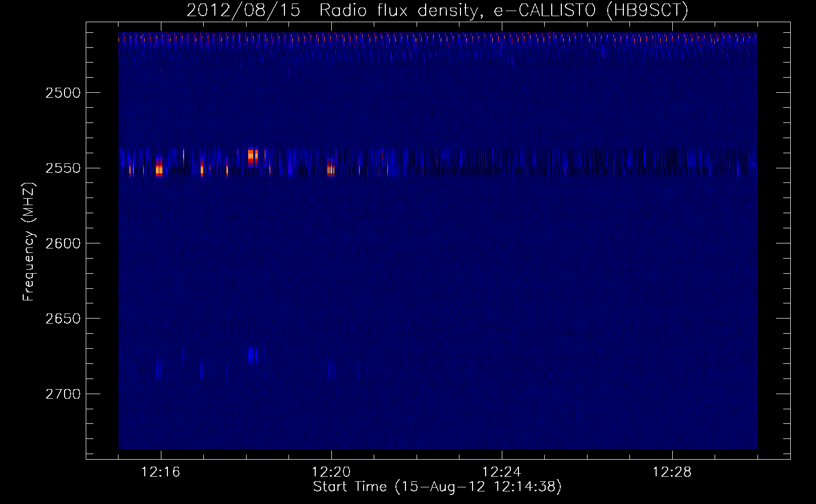Click the 12:16 time axis label

coord(161,472)
